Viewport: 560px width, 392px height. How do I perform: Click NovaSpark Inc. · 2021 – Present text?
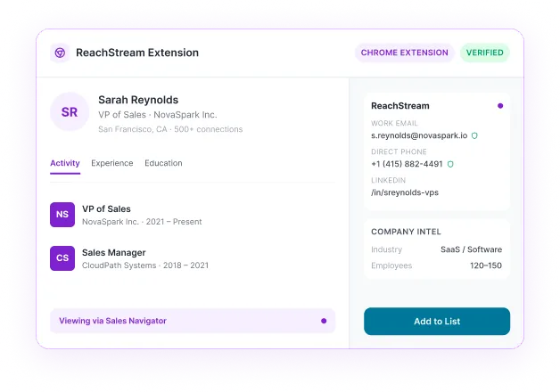(142, 222)
